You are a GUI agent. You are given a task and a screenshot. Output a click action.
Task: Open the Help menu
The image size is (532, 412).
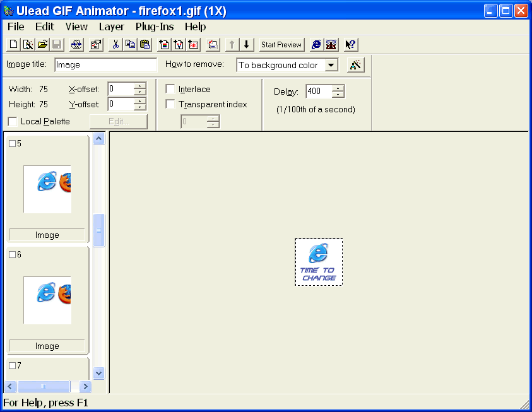pyautogui.click(x=195, y=26)
